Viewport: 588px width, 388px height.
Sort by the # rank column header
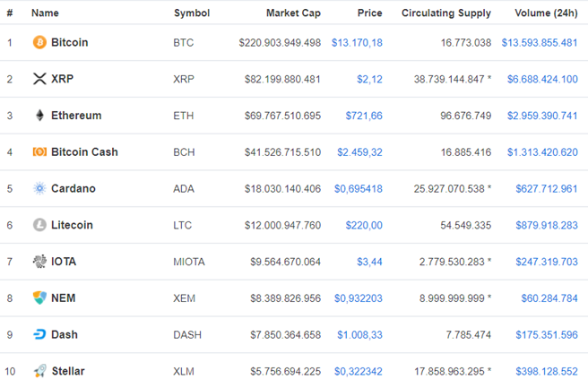click(x=10, y=13)
